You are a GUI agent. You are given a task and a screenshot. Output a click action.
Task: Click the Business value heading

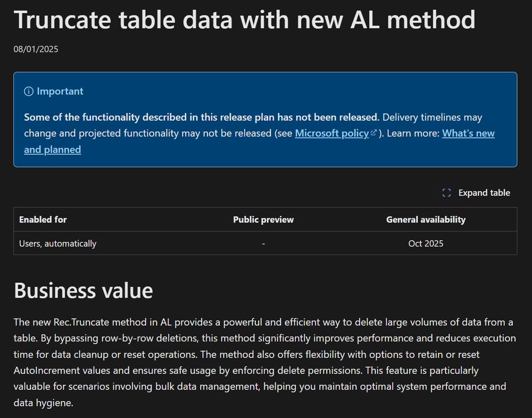click(84, 291)
